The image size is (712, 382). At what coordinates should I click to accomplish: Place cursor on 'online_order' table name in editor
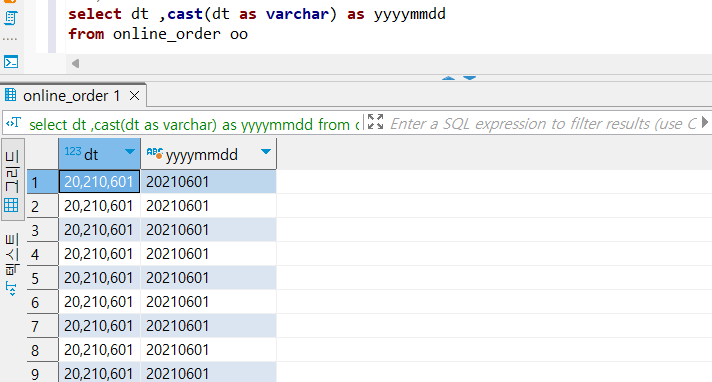point(167,34)
